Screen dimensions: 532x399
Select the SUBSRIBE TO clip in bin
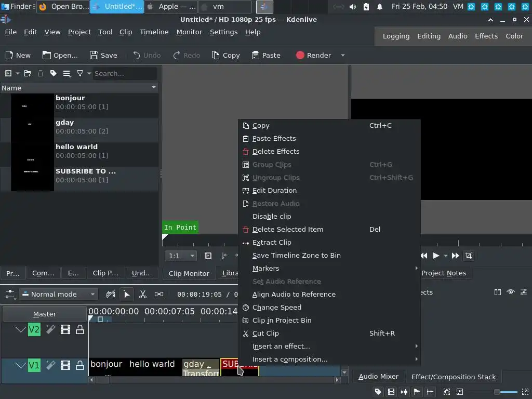point(79,179)
